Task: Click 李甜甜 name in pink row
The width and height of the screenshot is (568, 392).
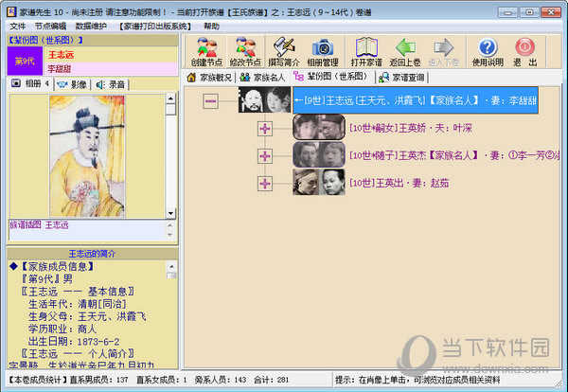Action: click(59, 68)
